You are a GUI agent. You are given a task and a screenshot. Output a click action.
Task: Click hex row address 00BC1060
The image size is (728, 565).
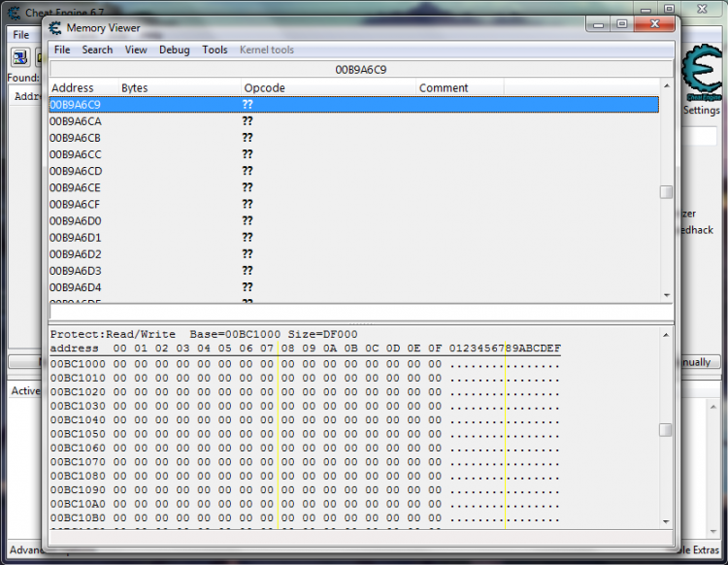78,448
